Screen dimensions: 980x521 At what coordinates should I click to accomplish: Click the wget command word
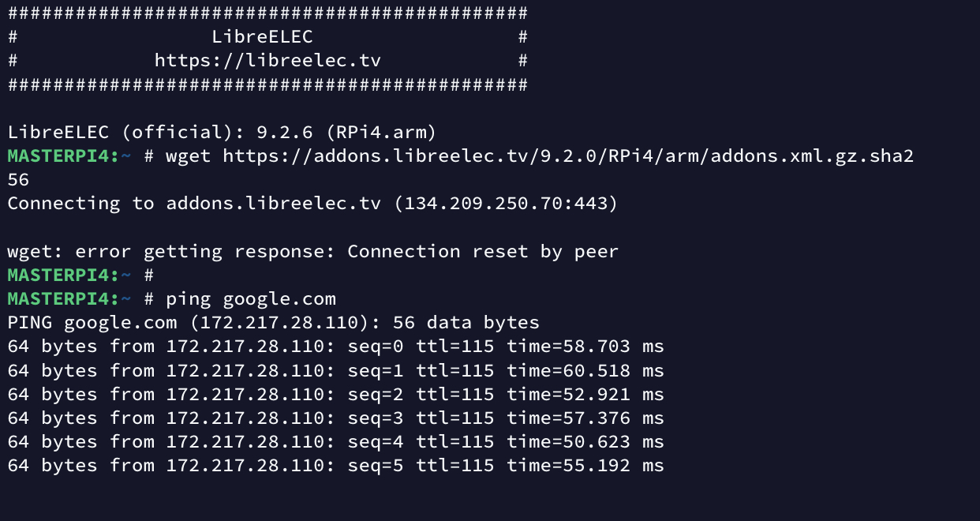[188, 156]
